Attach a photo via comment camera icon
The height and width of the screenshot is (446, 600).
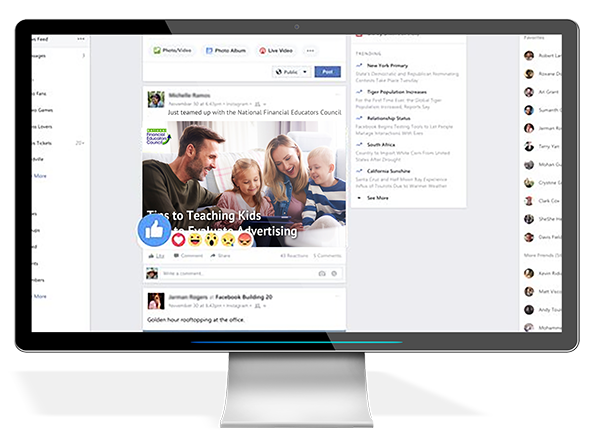[322, 273]
